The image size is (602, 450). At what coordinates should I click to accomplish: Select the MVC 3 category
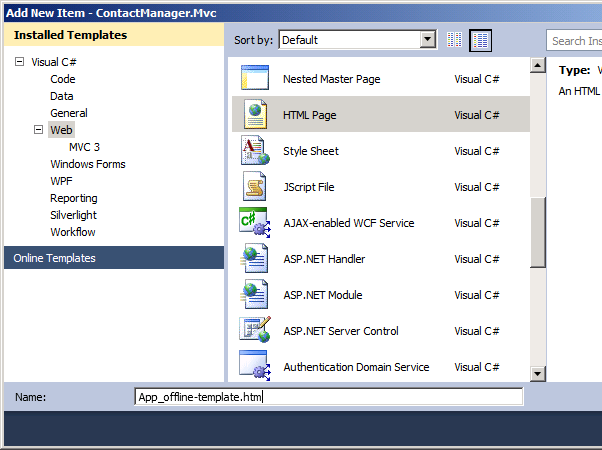tap(84, 147)
